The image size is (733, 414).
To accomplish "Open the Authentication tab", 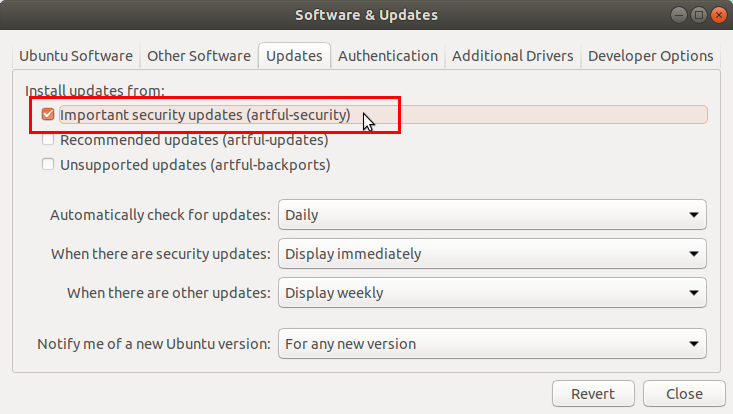I will (387, 56).
